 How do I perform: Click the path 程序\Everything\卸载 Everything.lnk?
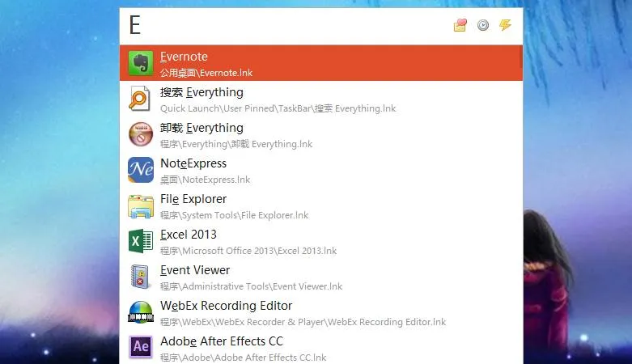point(236,144)
